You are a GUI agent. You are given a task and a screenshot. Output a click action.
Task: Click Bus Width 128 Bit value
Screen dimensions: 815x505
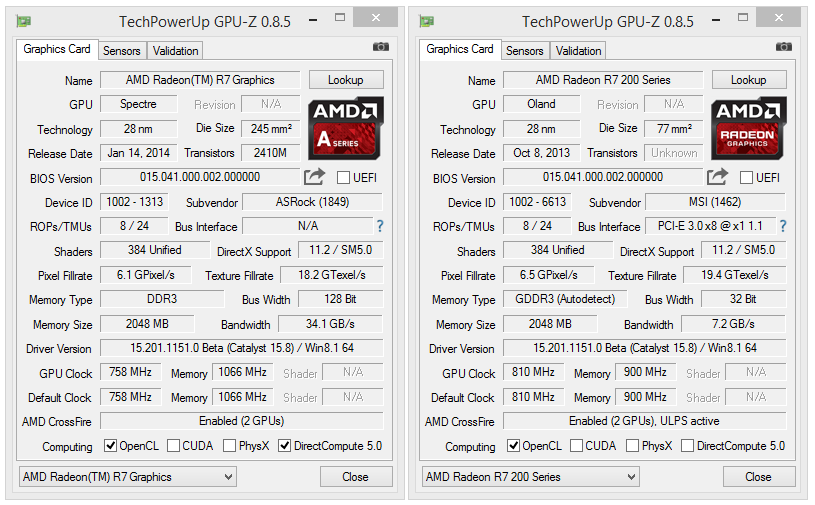pyautogui.click(x=340, y=299)
